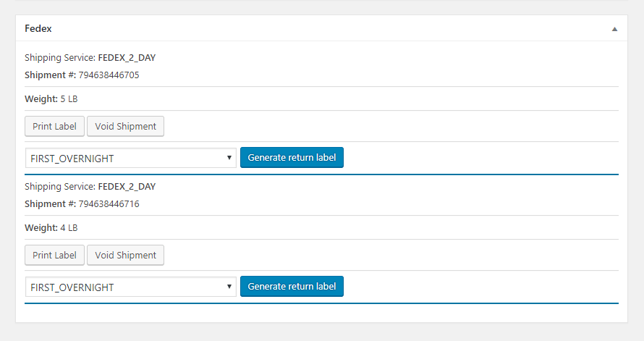Click the first Shipment # label
The image size is (644, 341).
click(x=50, y=75)
